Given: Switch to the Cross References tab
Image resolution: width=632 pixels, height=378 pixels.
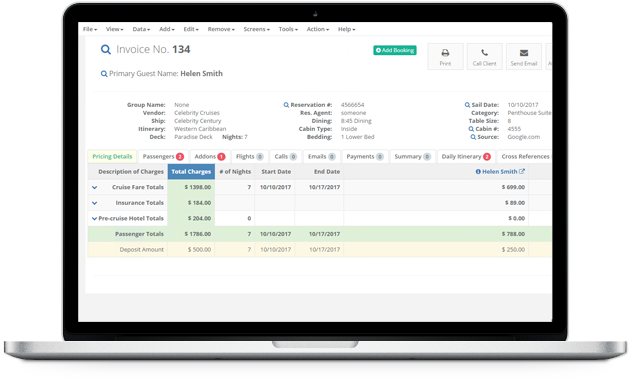Looking at the screenshot, I should tap(525, 156).
